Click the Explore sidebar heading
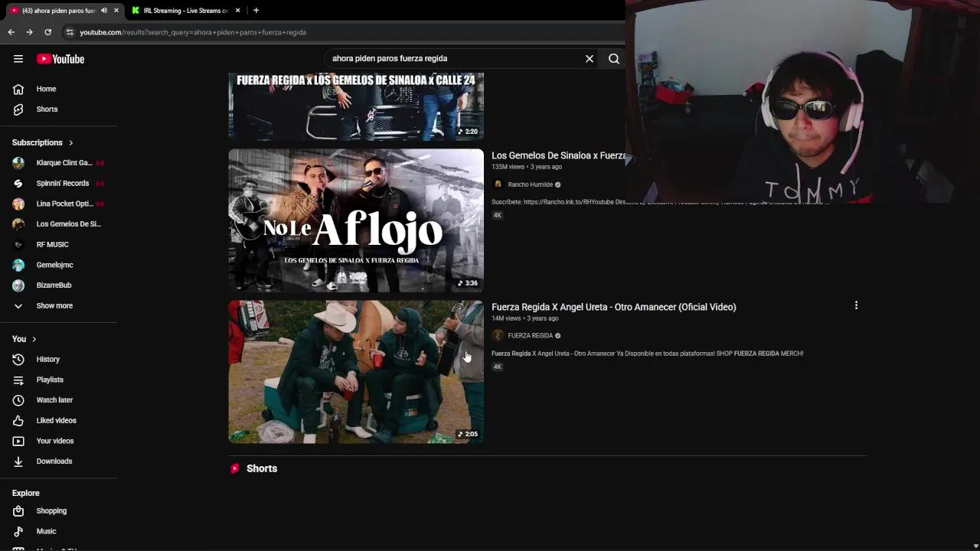The height and width of the screenshot is (551, 980). [26, 494]
